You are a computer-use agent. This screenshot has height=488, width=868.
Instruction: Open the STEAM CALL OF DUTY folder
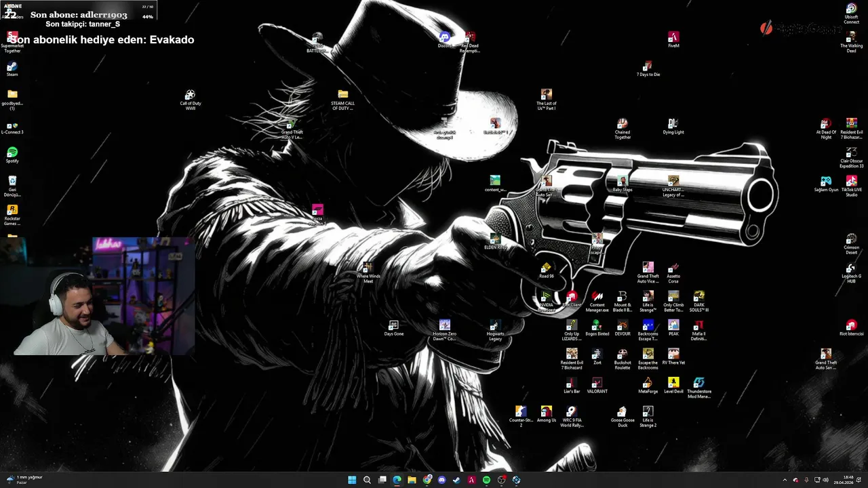pos(342,99)
